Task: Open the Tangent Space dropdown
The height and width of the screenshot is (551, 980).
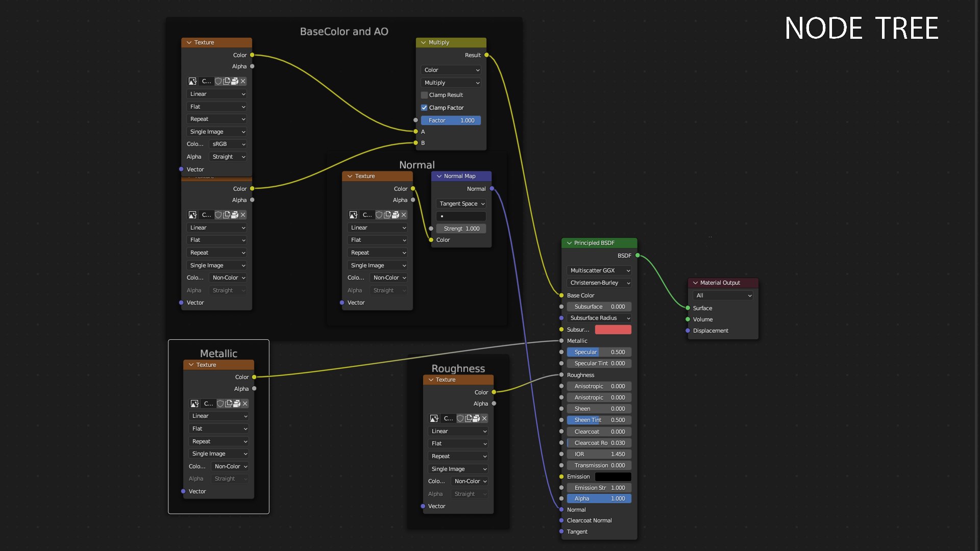Action: pos(461,204)
